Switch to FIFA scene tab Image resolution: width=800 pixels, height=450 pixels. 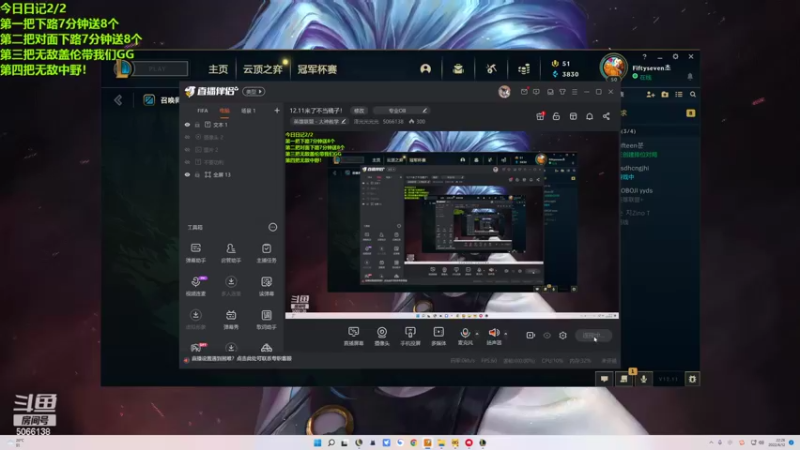(x=203, y=111)
